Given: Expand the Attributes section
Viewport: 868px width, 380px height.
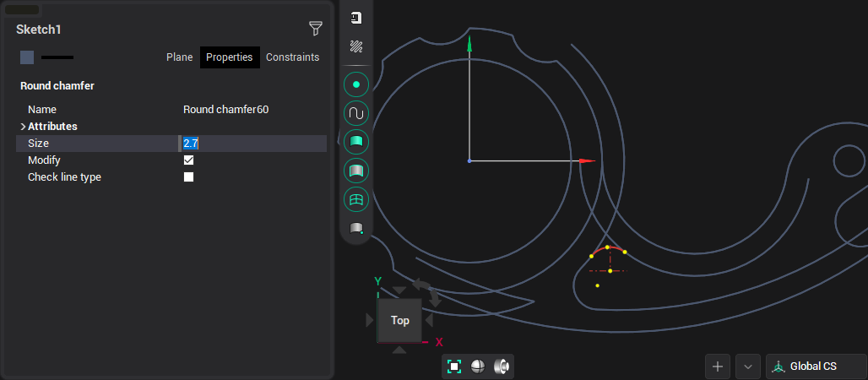Looking at the screenshot, I should (23, 127).
